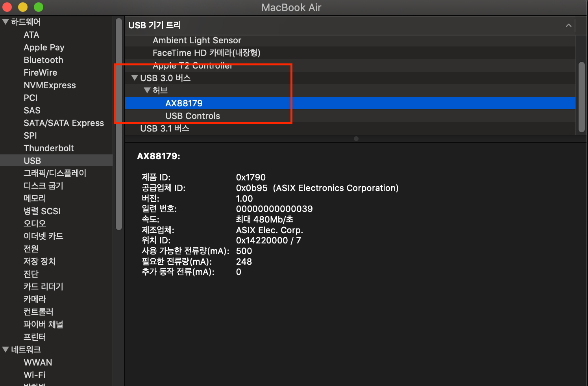Click the AX88179: detail heading
The image size is (588, 386).
159,156
